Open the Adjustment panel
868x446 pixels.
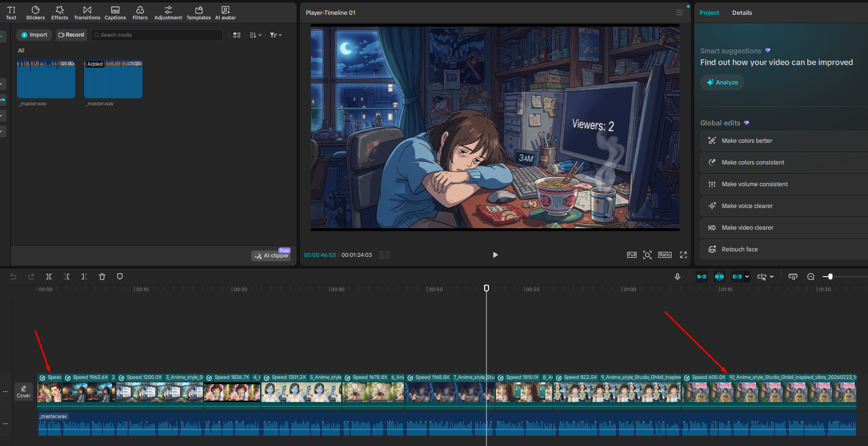tap(168, 13)
